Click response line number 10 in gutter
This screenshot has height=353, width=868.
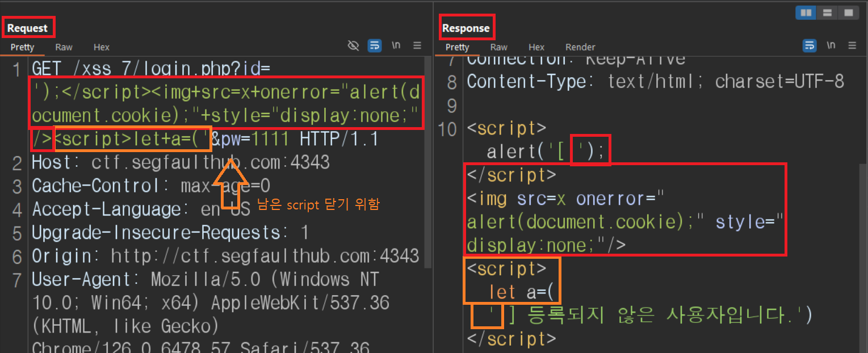(x=448, y=129)
